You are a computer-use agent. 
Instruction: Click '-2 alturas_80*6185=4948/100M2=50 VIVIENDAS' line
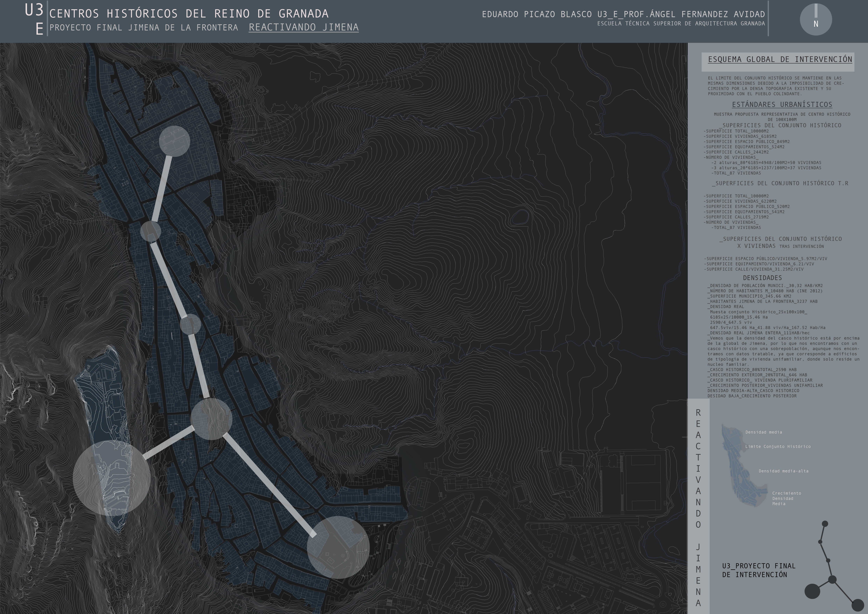pyautogui.click(x=766, y=163)
